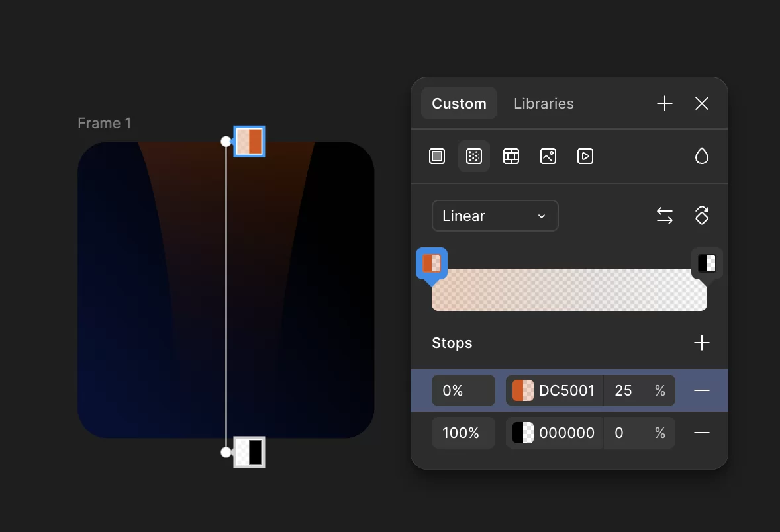Flip the gradient stops direction
Image resolution: width=780 pixels, height=532 pixels.
point(665,216)
